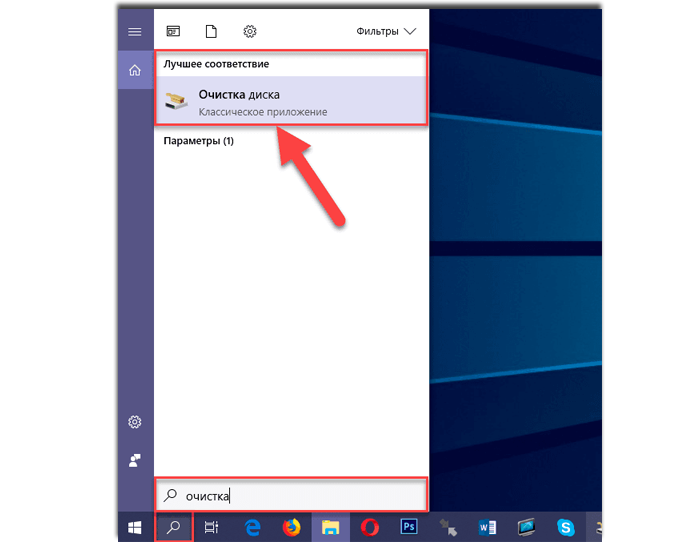Click the search input field with очистка

click(x=300, y=495)
